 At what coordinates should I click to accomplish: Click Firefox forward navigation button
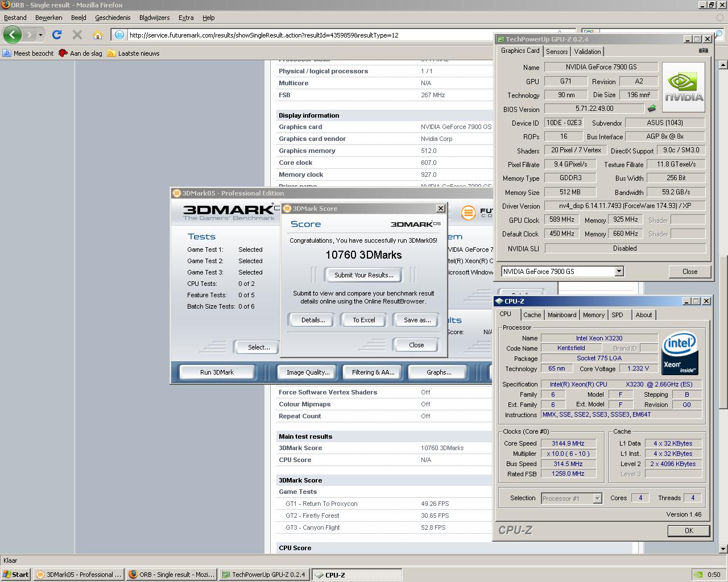coord(30,35)
